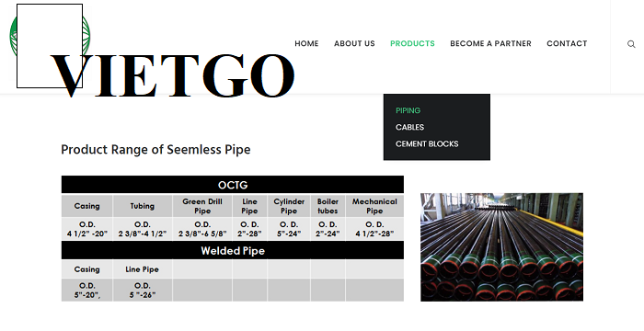Select Piping from Products submenu
This screenshot has width=644, height=331.
[408, 110]
